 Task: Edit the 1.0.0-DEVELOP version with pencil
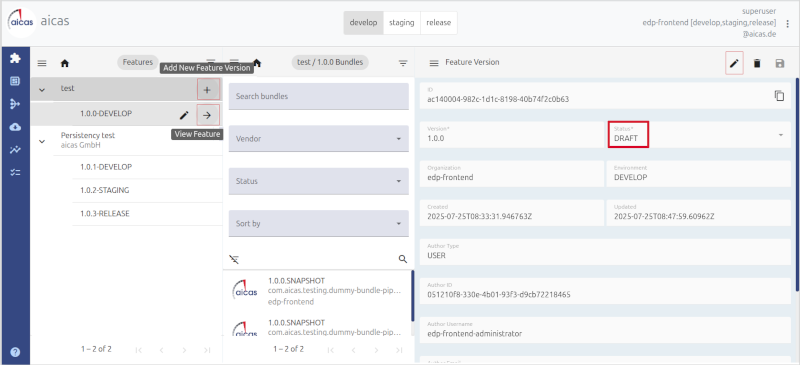[184, 115]
